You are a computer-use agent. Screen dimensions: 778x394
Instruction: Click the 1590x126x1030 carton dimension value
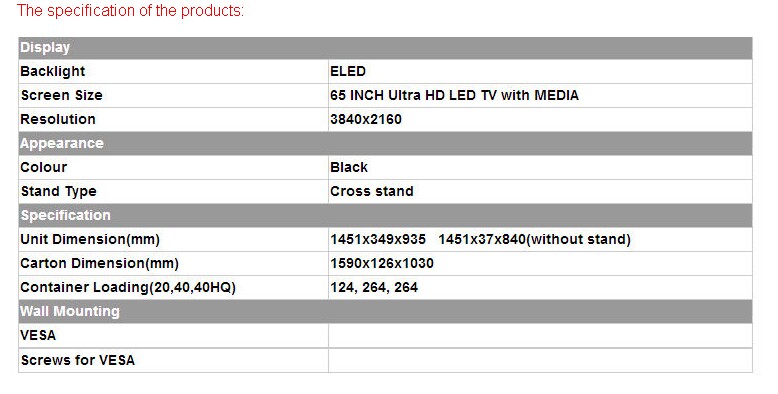[x=382, y=263]
